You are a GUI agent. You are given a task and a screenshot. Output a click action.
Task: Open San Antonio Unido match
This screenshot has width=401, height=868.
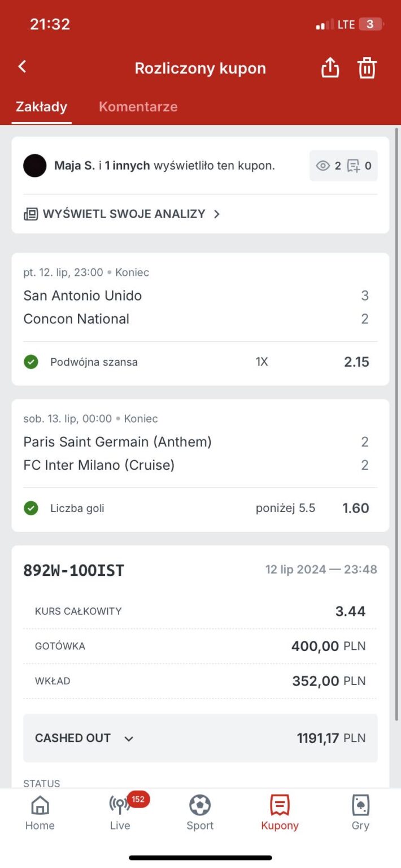[x=82, y=296]
